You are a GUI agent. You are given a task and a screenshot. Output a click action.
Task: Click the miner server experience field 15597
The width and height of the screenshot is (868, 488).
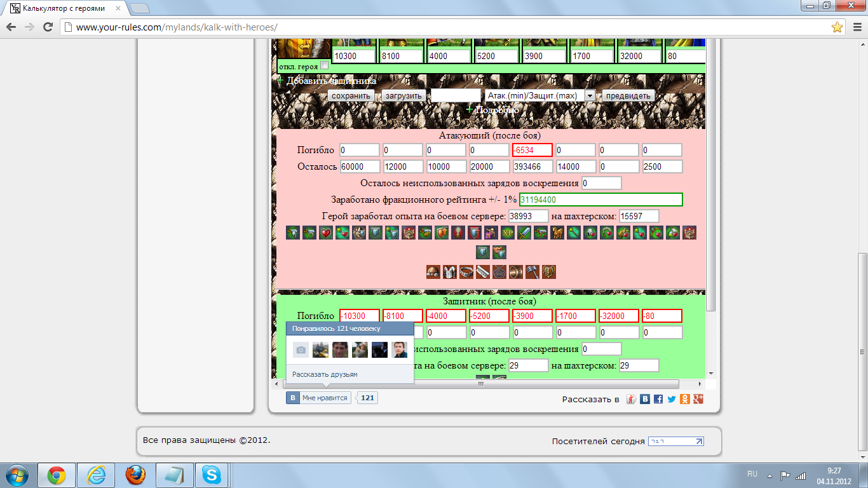click(639, 216)
